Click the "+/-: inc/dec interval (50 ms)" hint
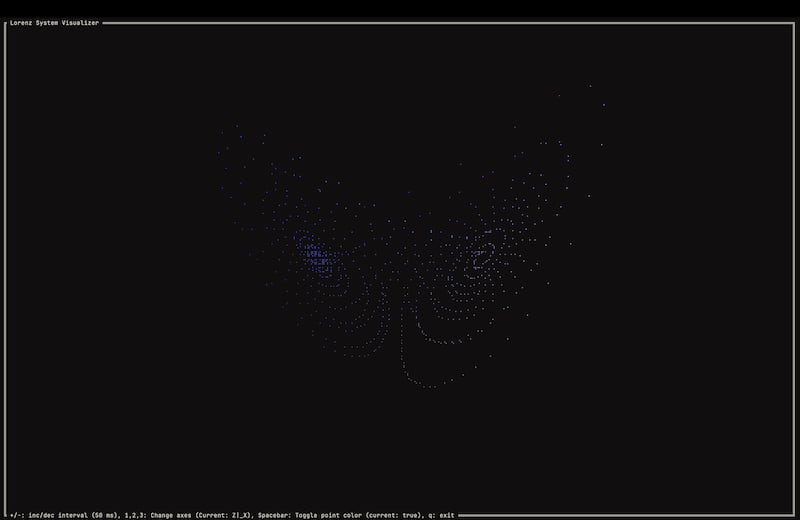The image size is (800, 520). pyautogui.click(x=65, y=515)
